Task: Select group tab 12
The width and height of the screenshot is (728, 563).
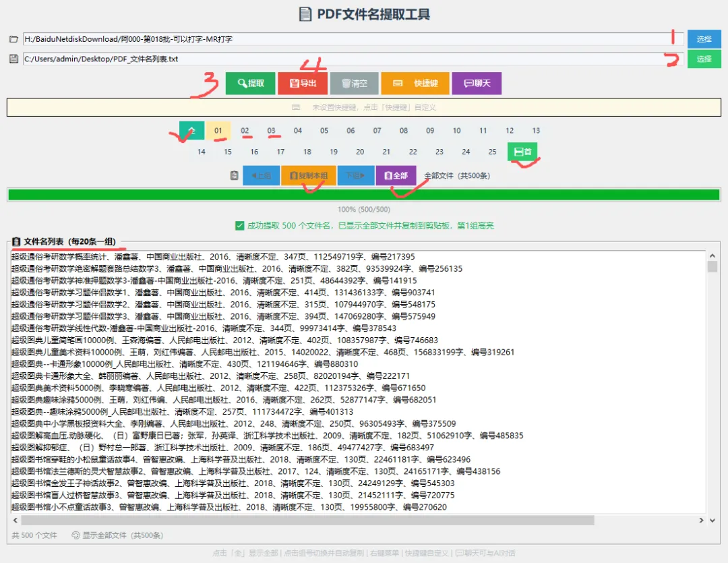Action: 510,131
